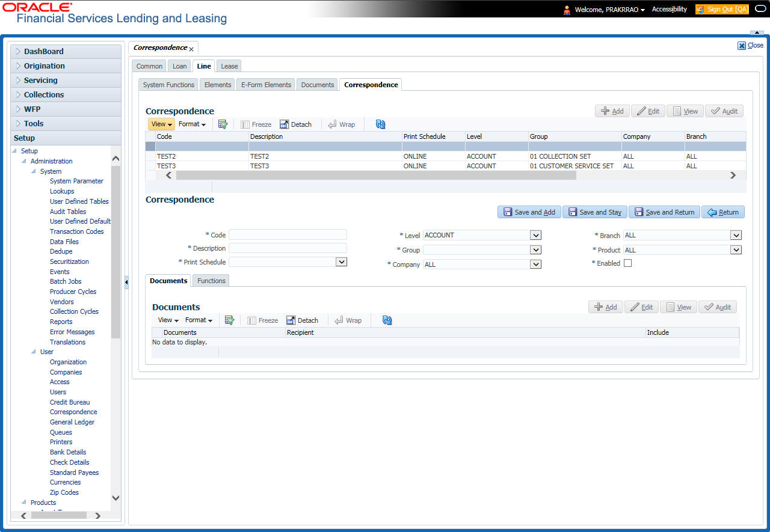Expand the Origination accordion
Image resolution: width=770 pixels, height=532 pixels.
pyautogui.click(x=66, y=66)
